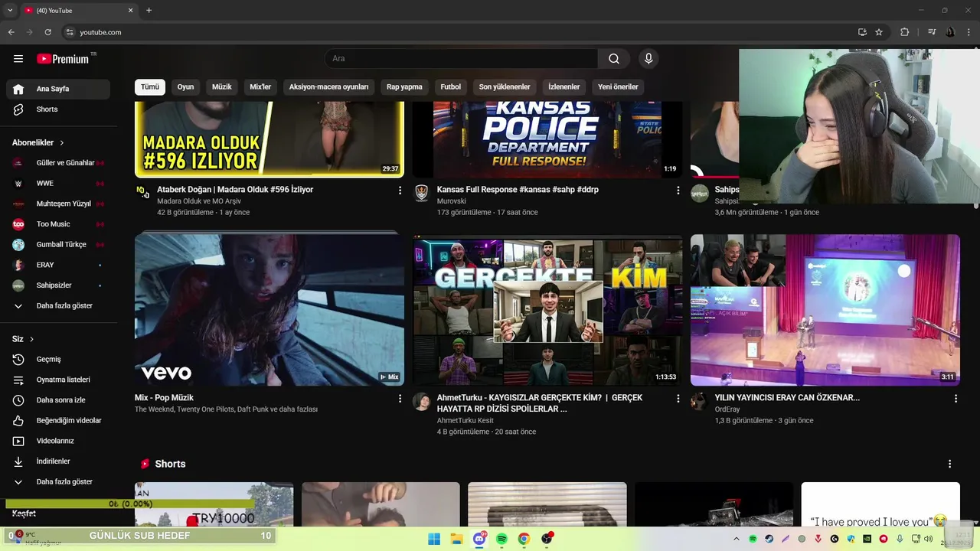Image resolution: width=980 pixels, height=551 pixels.
Task: Activate voice search microphone
Action: 648,59
